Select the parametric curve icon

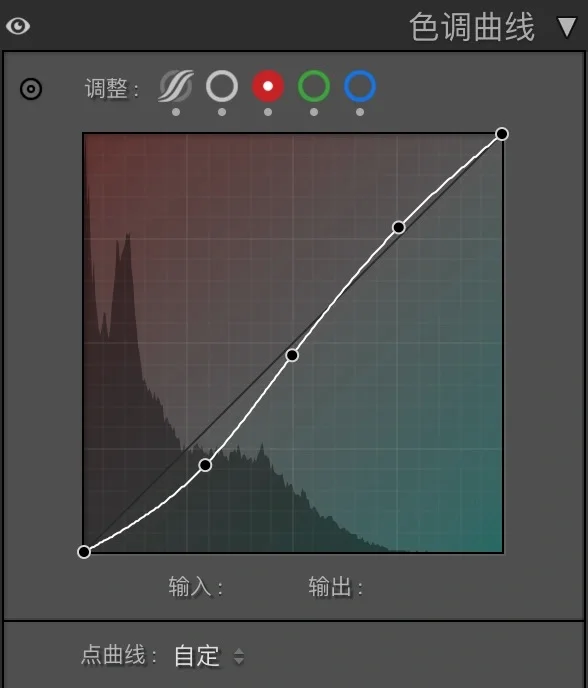176,86
